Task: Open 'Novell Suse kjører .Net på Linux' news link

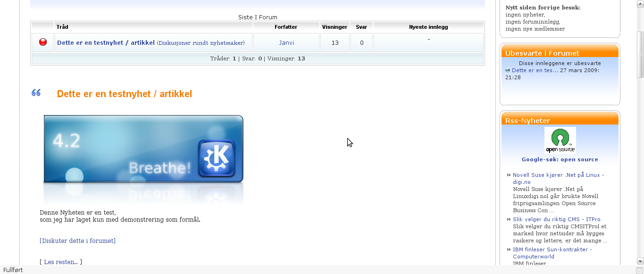Action: [x=559, y=178]
